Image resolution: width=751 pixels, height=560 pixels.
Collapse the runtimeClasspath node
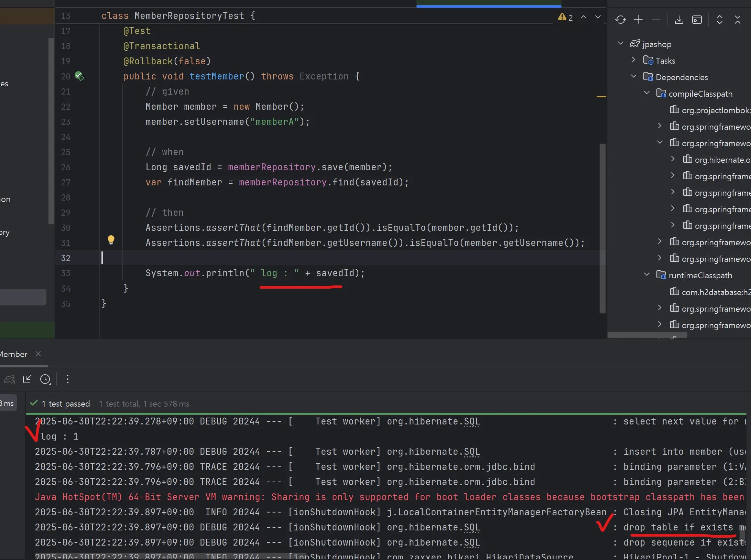click(x=647, y=274)
